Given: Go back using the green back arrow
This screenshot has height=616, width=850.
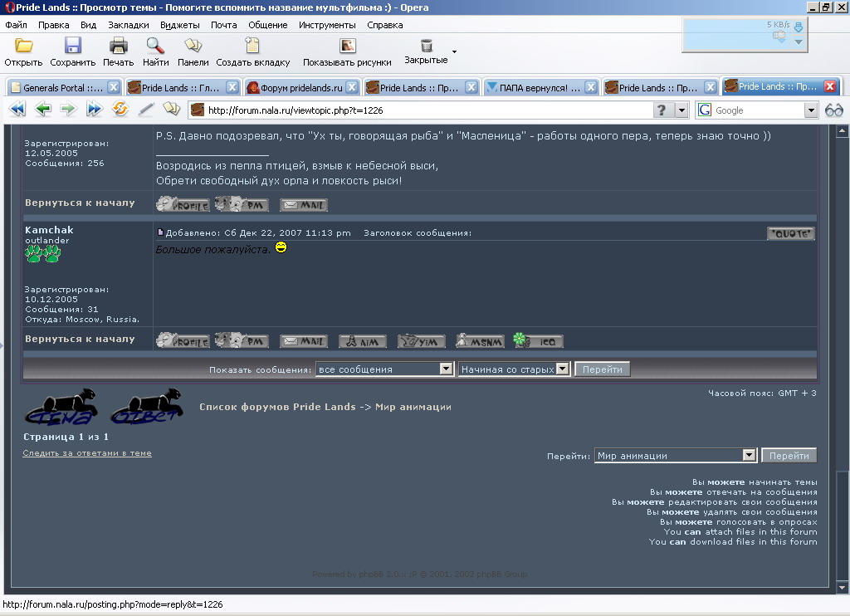Looking at the screenshot, I should (x=43, y=110).
